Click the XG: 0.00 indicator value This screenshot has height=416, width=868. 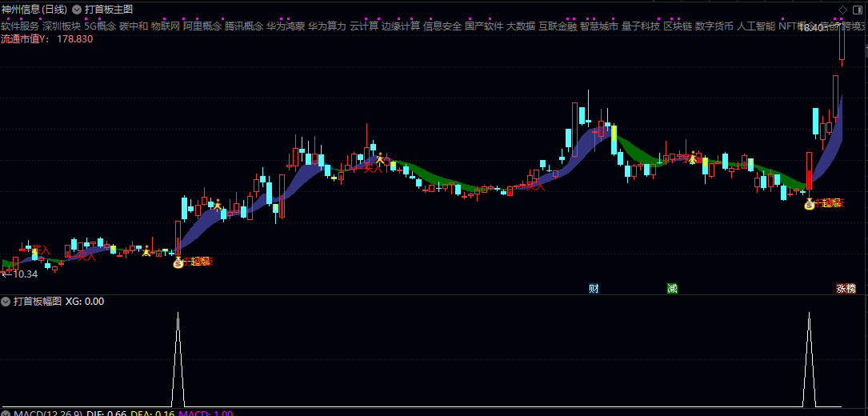85,302
